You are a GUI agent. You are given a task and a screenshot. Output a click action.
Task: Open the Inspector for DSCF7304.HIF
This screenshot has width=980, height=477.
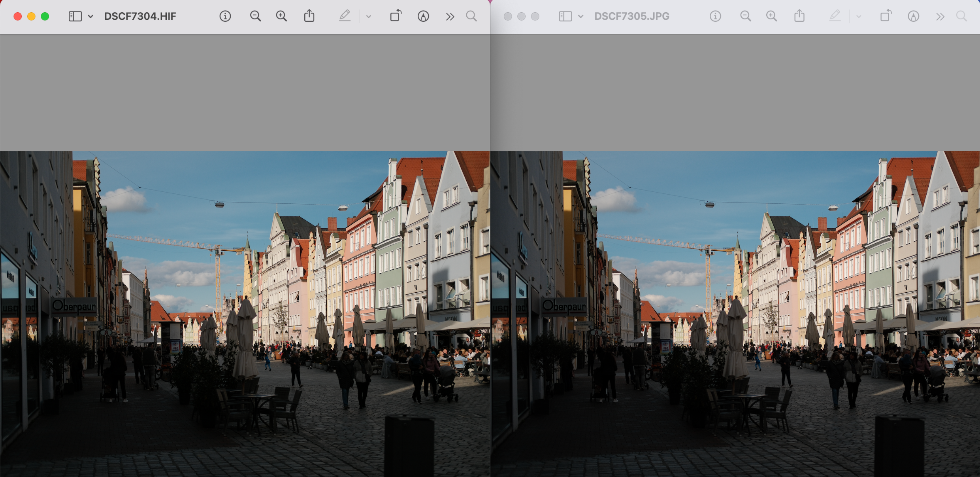click(226, 16)
